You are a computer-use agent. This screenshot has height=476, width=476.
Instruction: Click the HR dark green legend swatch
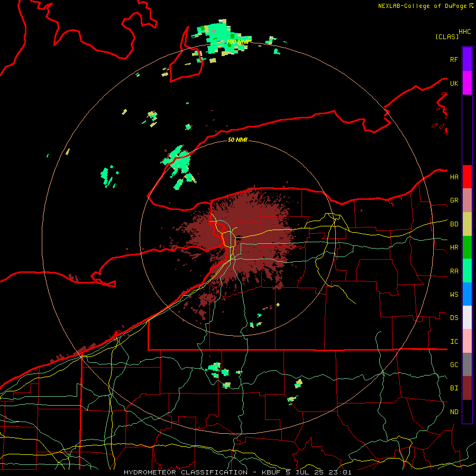coord(467,248)
